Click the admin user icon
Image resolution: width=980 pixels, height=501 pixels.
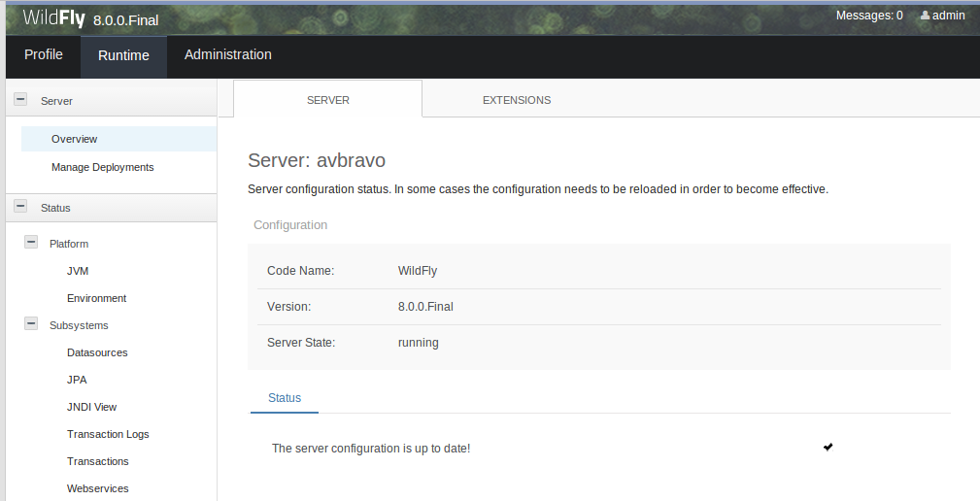925,16
